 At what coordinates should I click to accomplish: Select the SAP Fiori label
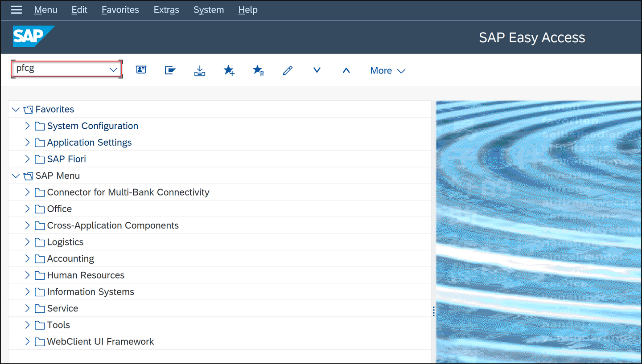click(x=66, y=159)
